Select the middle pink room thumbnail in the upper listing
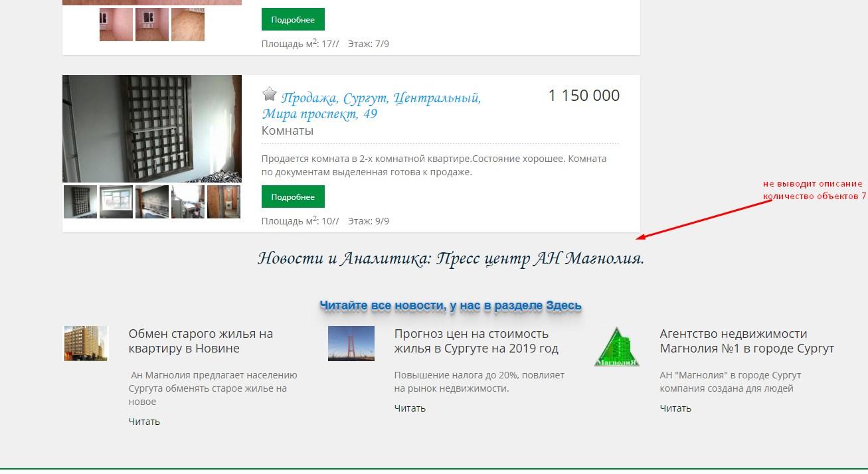The width and height of the screenshot is (868, 474). [x=152, y=25]
